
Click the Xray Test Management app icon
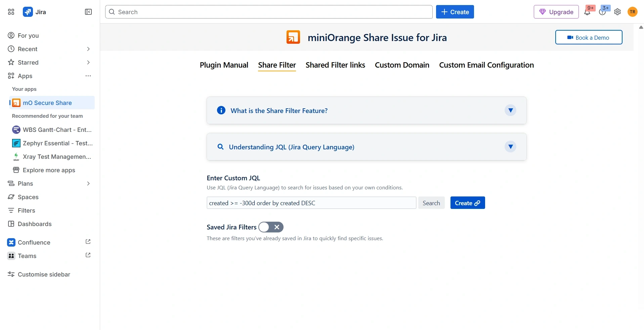tap(16, 157)
